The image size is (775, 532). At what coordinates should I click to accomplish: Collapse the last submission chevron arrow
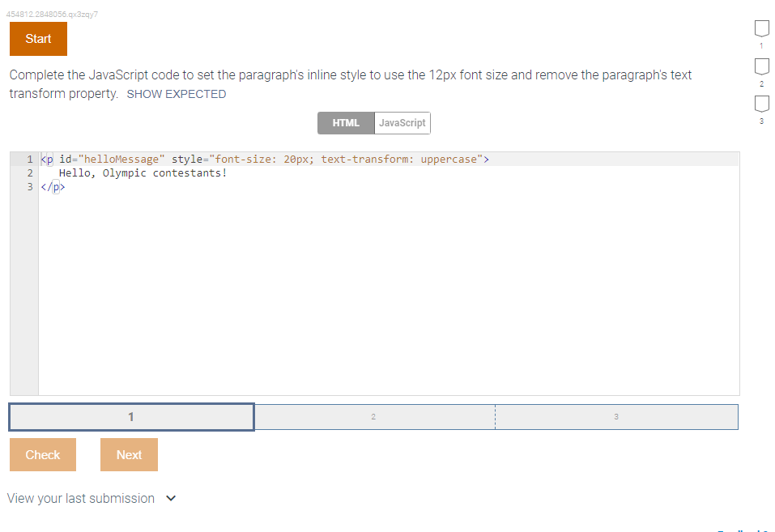(x=170, y=498)
